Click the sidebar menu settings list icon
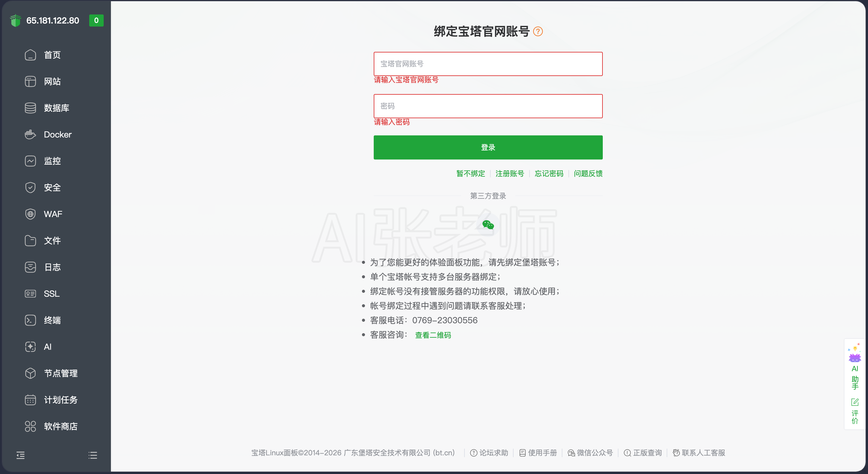The image size is (868, 474). pos(93,455)
